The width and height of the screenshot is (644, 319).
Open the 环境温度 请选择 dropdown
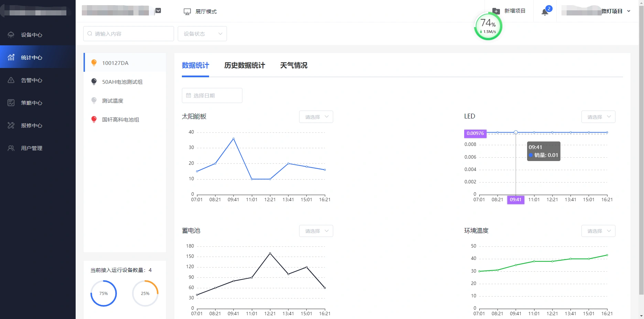point(598,231)
